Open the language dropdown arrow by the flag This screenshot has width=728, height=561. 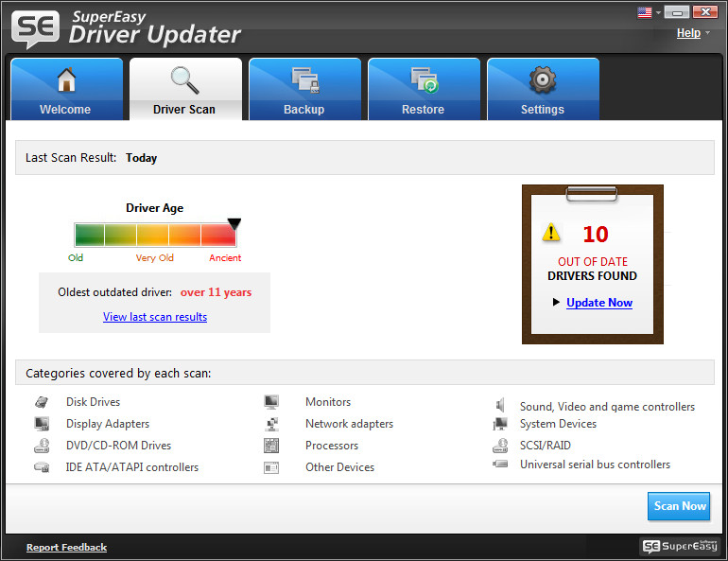pos(658,12)
